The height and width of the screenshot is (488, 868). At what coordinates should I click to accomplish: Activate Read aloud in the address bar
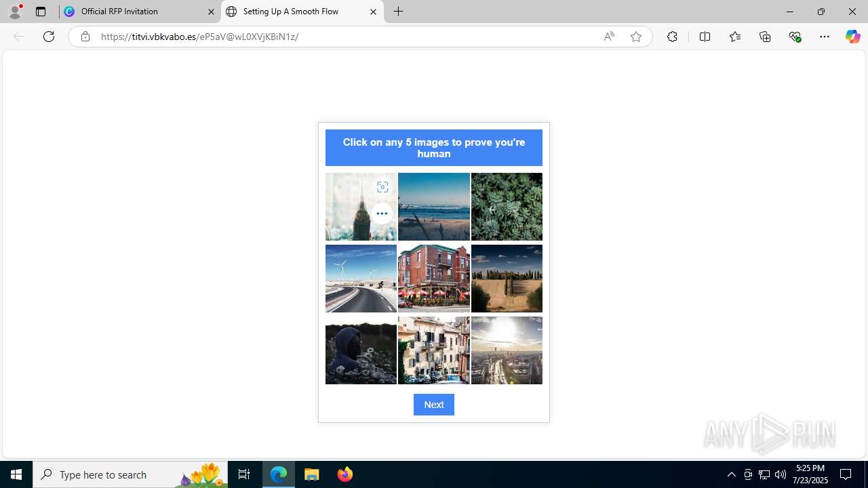click(609, 37)
